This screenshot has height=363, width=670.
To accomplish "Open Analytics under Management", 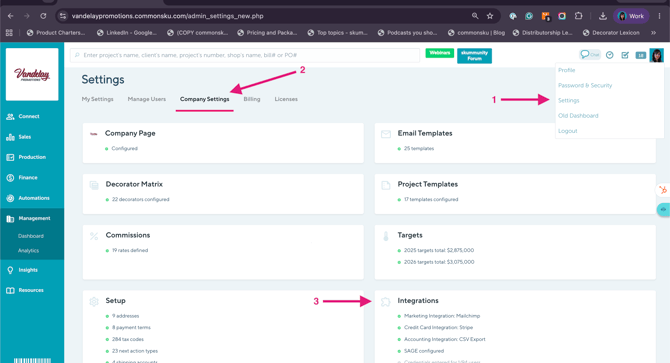I will [28, 251].
